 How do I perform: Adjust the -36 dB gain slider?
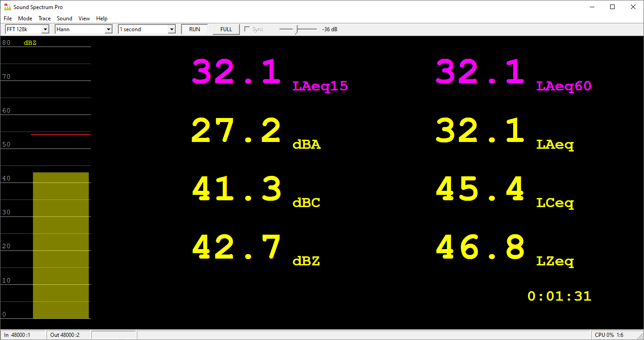pyautogui.click(x=299, y=28)
